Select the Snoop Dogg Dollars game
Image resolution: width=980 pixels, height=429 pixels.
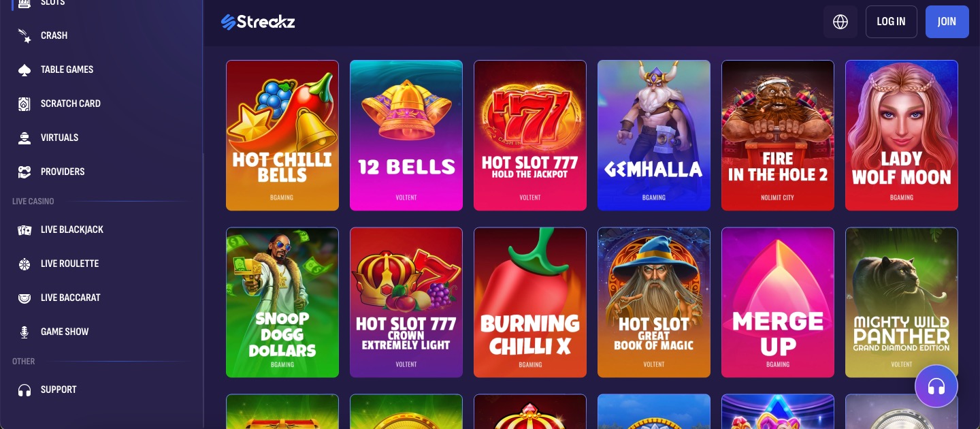[282, 302]
